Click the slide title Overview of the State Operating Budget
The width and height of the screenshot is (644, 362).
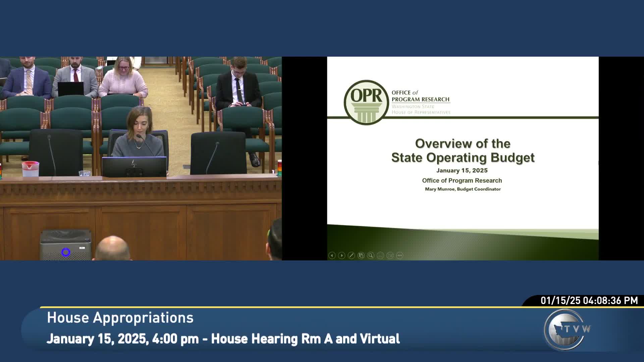(464, 150)
